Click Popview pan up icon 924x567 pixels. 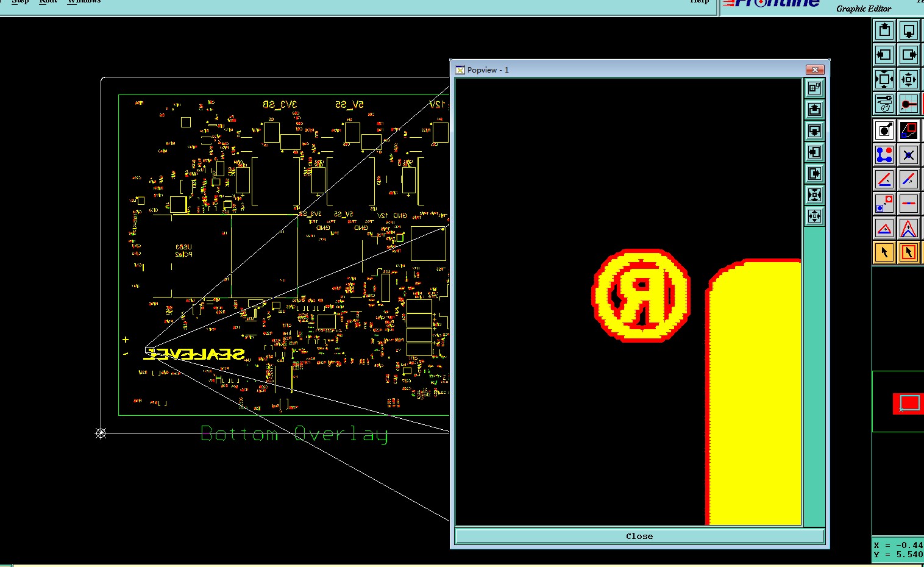[x=814, y=110]
